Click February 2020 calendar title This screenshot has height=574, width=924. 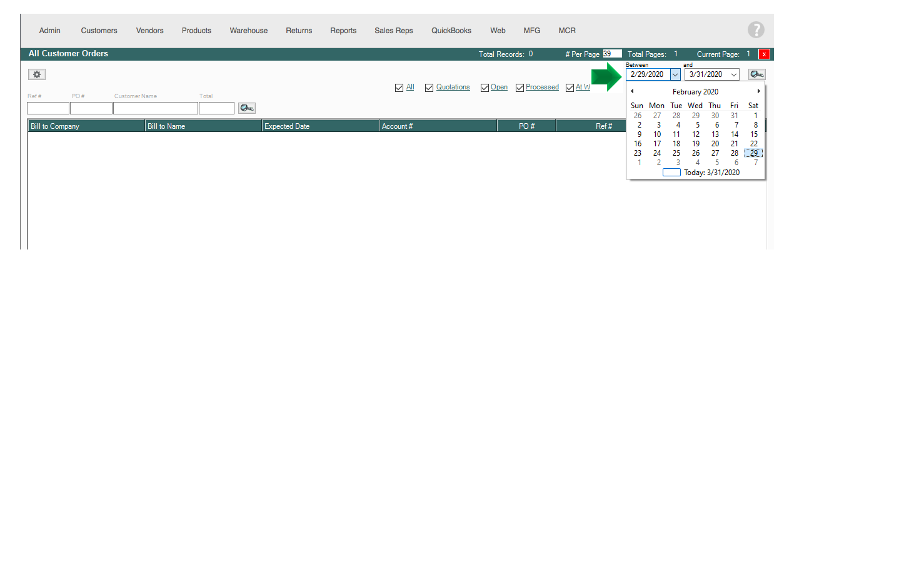coord(695,92)
